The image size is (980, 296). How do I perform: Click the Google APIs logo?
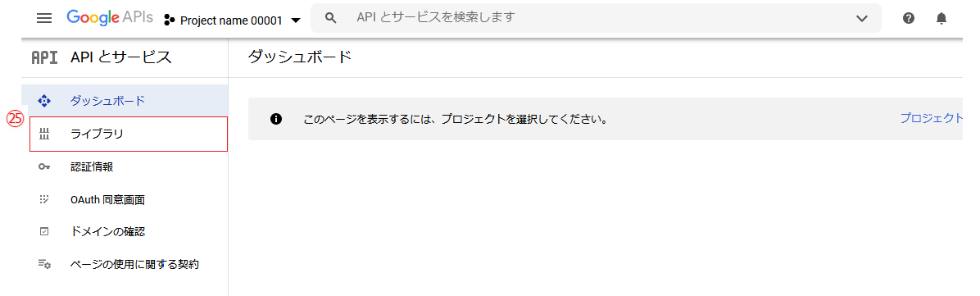click(110, 18)
